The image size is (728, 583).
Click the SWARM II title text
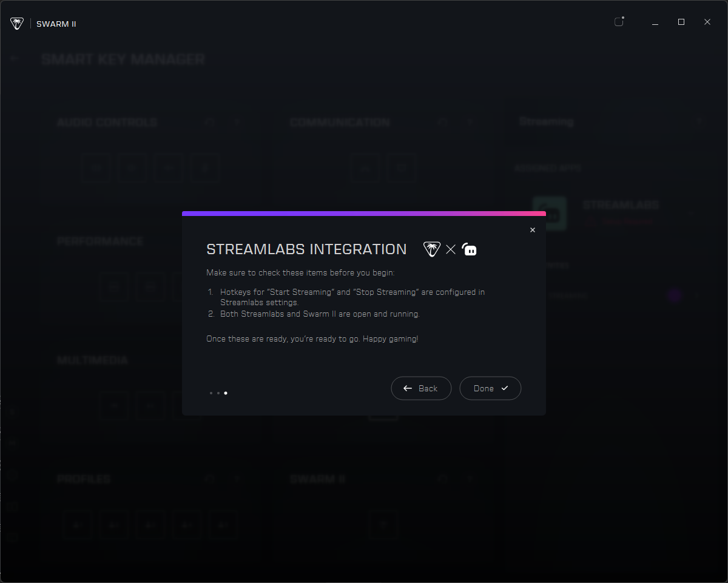pyautogui.click(x=56, y=24)
